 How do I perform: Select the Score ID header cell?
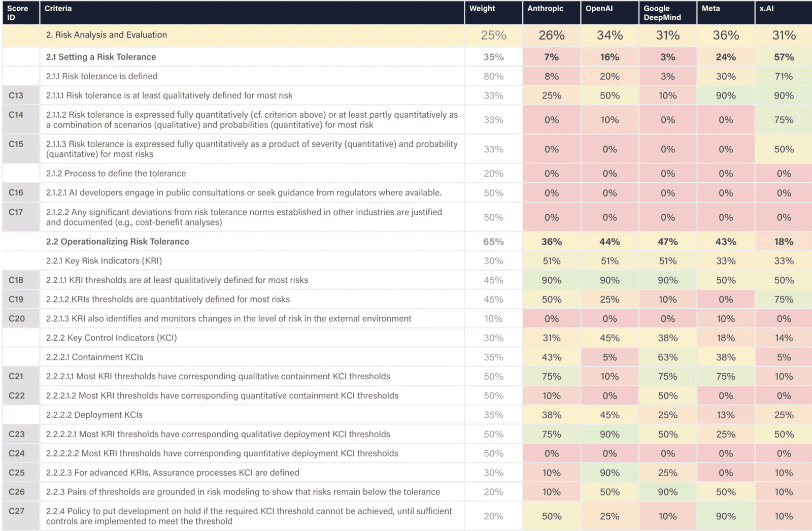(17, 13)
